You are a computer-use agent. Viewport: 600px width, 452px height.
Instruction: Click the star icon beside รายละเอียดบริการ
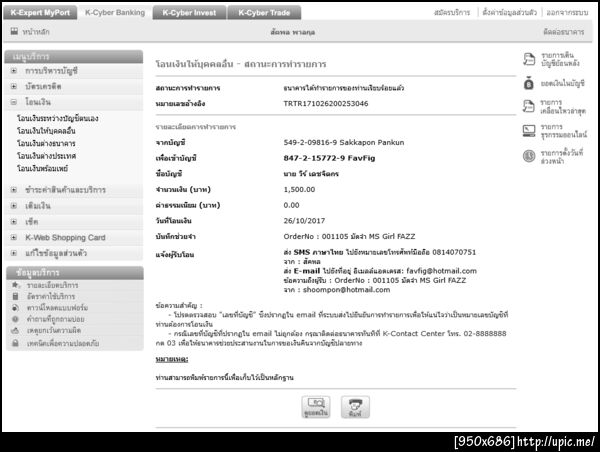(15, 285)
